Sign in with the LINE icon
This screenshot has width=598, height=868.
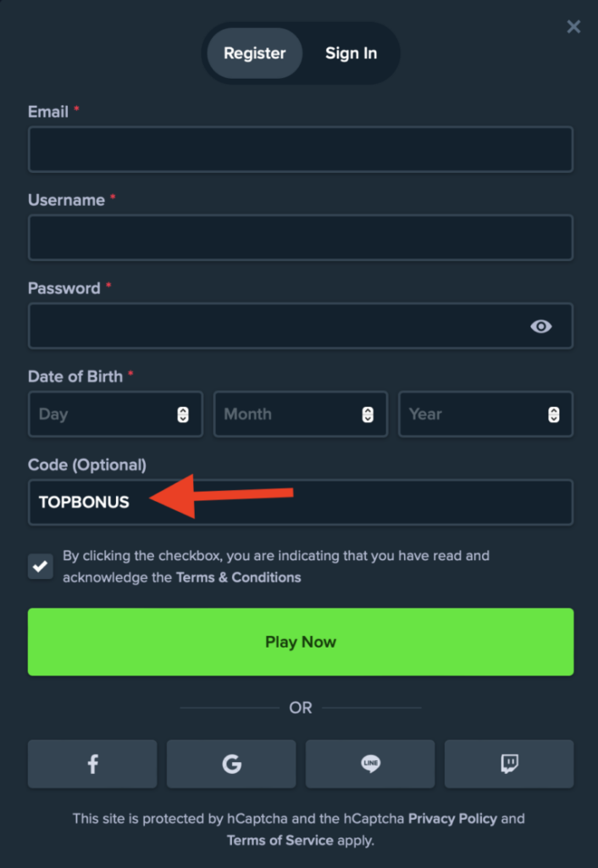pyautogui.click(x=370, y=764)
